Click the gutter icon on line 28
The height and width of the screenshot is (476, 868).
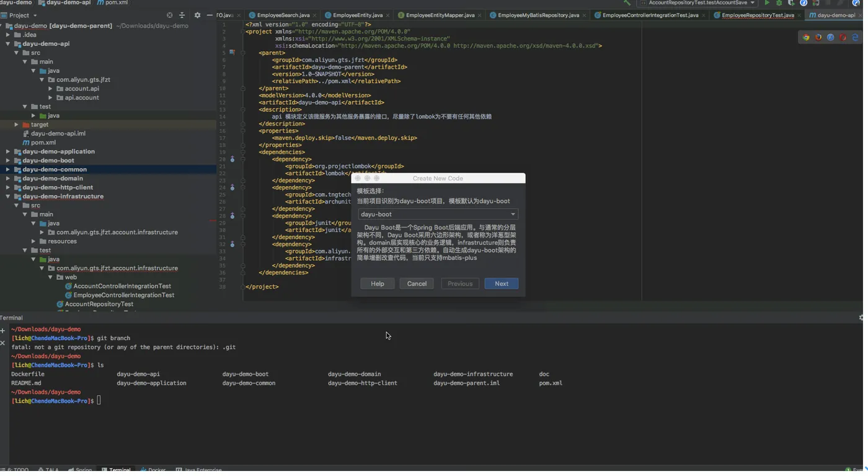234,217
